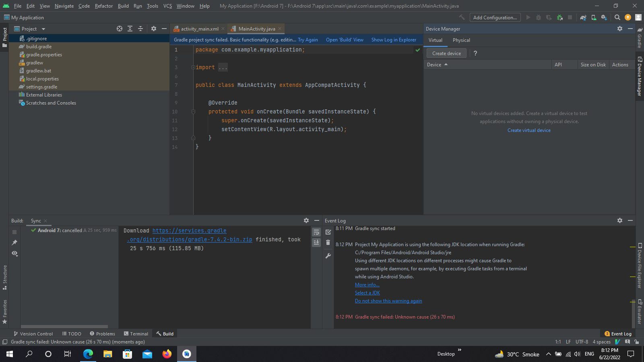Click the Mark all as read icon in Event Log
The height and width of the screenshot is (362, 644).
(328, 232)
